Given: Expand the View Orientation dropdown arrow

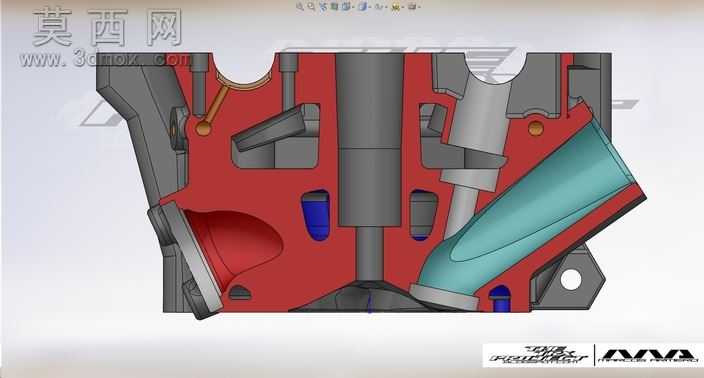Looking at the screenshot, I should tap(353, 7).
